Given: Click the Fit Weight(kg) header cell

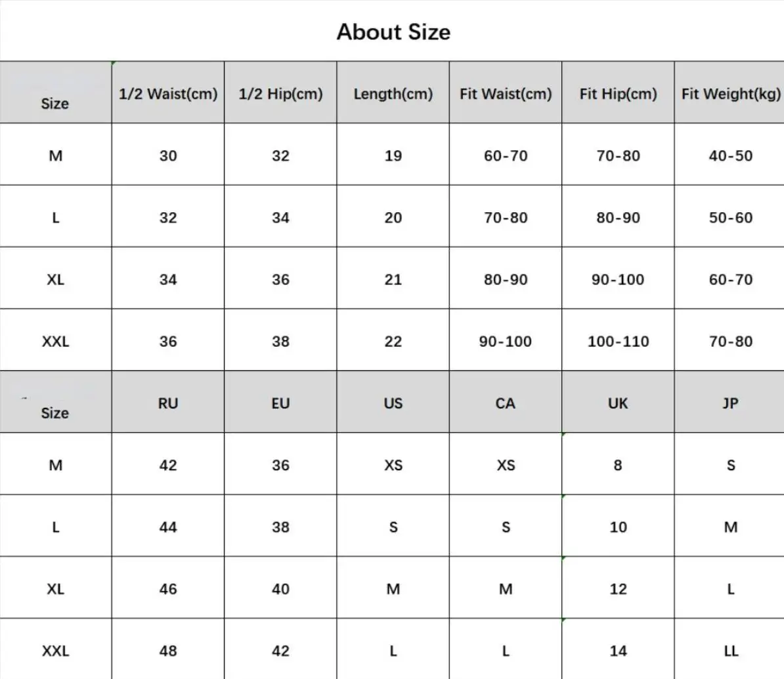Looking at the screenshot, I should pyautogui.click(x=730, y=94).
